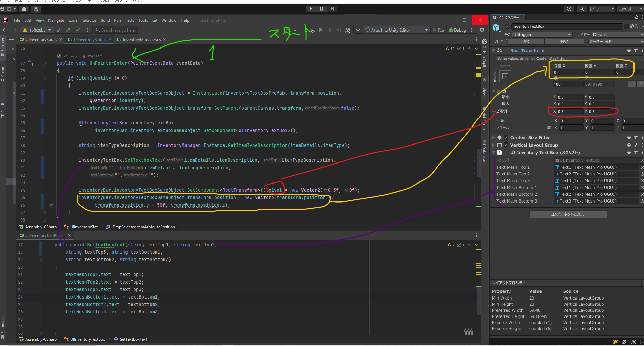
Task: Open GitHub Copilot side panel
Action: click(484, 55)
